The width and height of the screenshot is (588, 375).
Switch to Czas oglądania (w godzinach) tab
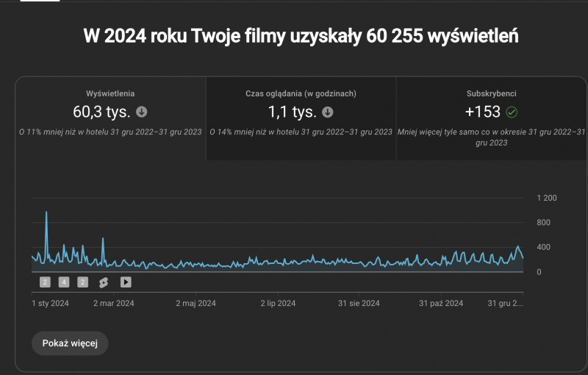click(x=301, y=118)
